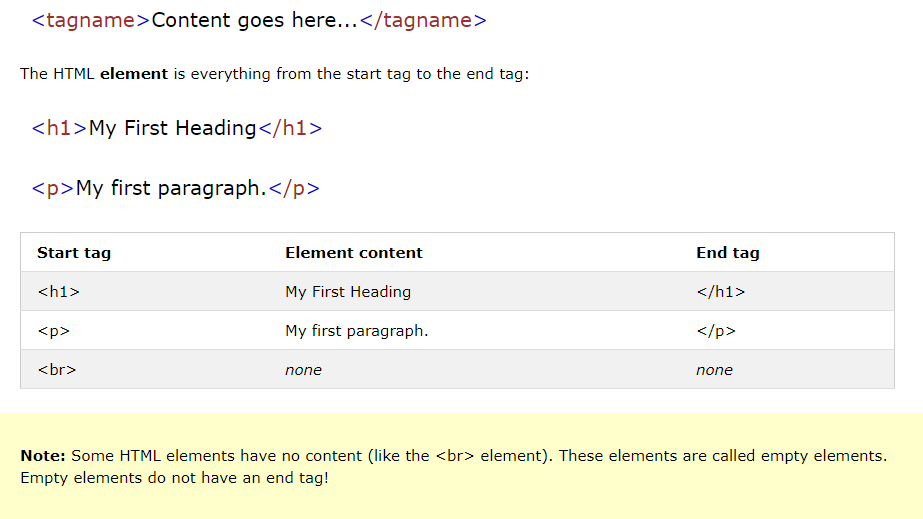Click 'My first paragraph.' code example text
923x519 pixels.
click(x=171, y=188)
